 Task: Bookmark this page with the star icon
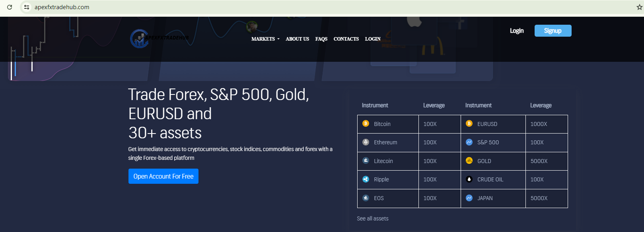640,7
